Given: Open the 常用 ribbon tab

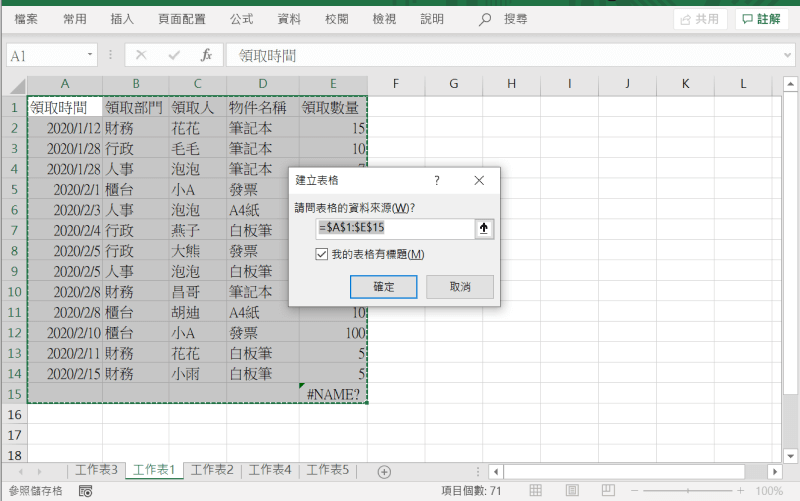Looking at the screenshot, I should pyautogui.click(x=74, y=19).
